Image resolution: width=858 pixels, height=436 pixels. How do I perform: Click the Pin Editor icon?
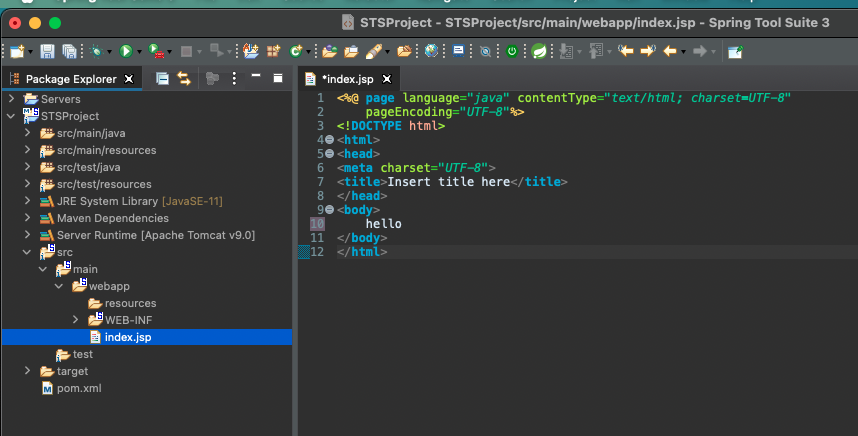coord(735,51)
